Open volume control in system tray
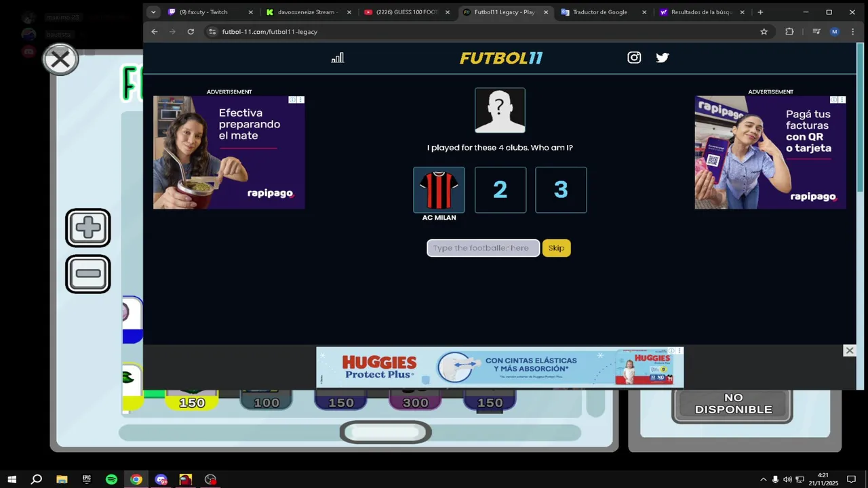The width and height of the screenshot is (868, 488). [787, 480]
